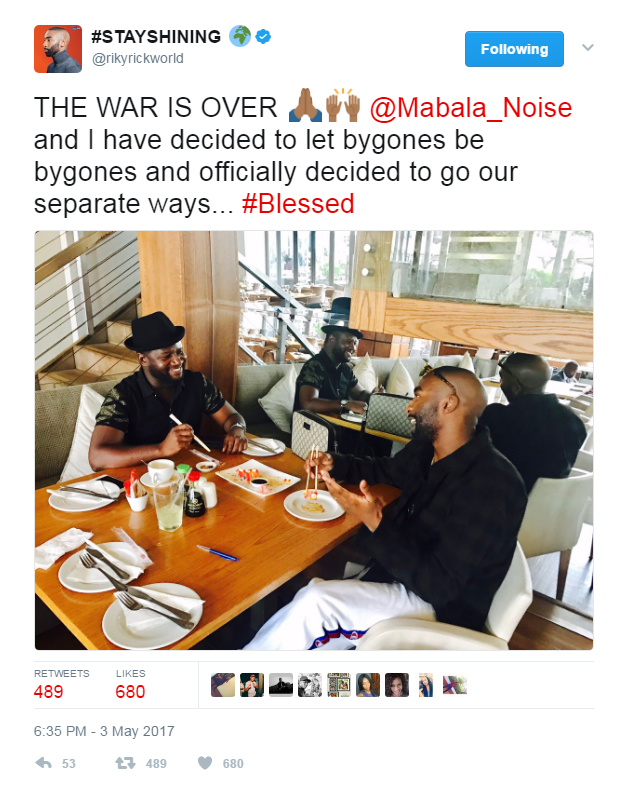Open the @rikyrickworld handle link

pyautogui.click(x=138, y=59)
